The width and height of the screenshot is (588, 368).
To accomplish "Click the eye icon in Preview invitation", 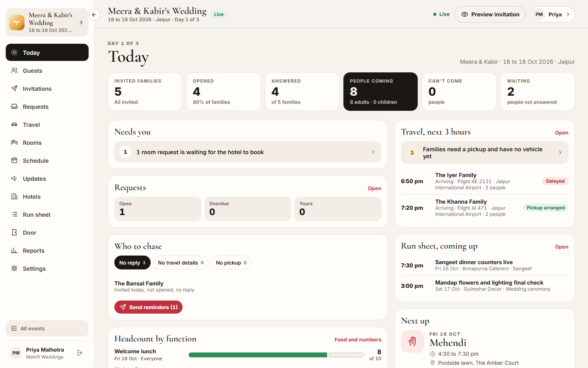I will pos(465,14).
